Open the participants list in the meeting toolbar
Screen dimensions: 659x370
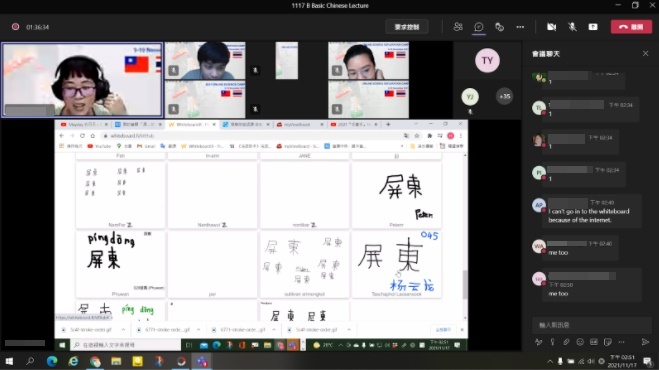coord(458,27)
